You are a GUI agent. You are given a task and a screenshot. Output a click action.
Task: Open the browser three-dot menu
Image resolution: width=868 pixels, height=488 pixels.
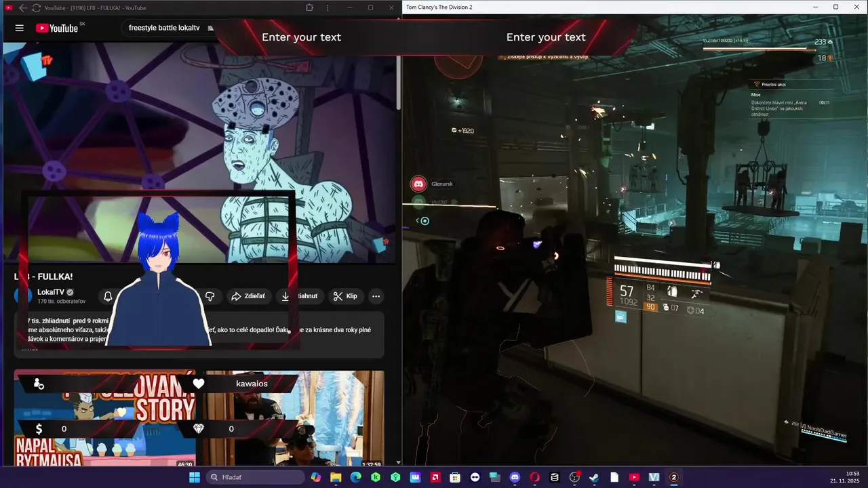328,7
